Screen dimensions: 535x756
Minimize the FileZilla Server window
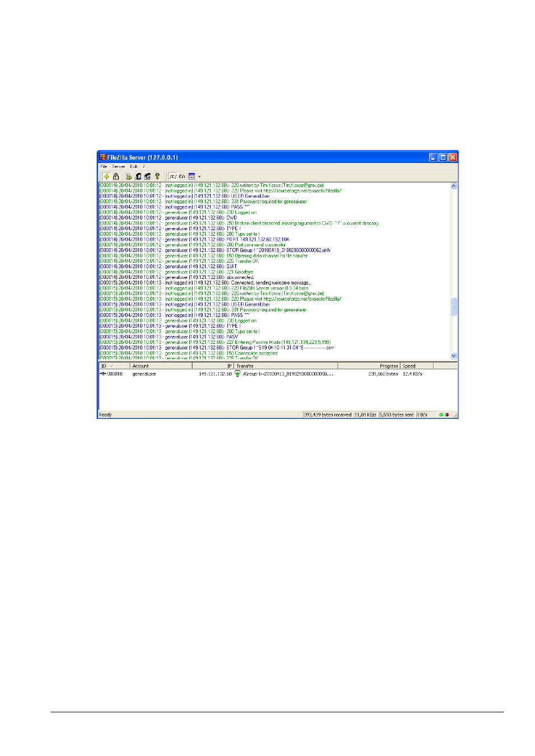click(x=434, y=157)
